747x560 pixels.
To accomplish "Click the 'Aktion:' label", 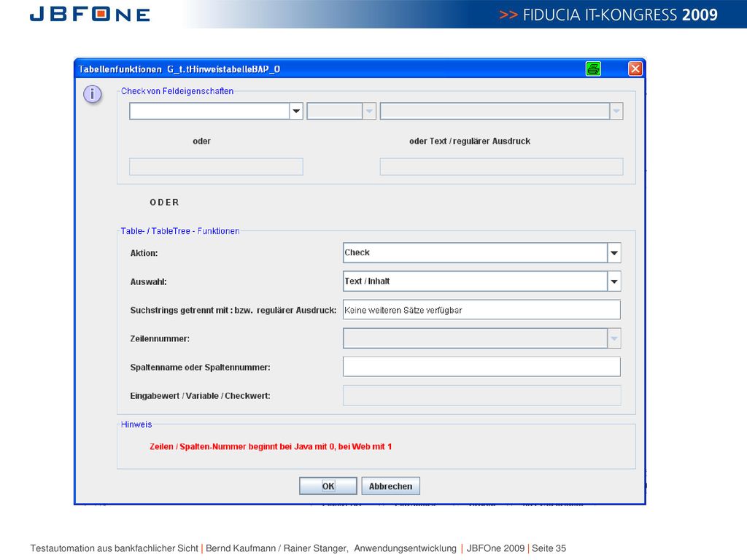I will (x=144, y=253).
